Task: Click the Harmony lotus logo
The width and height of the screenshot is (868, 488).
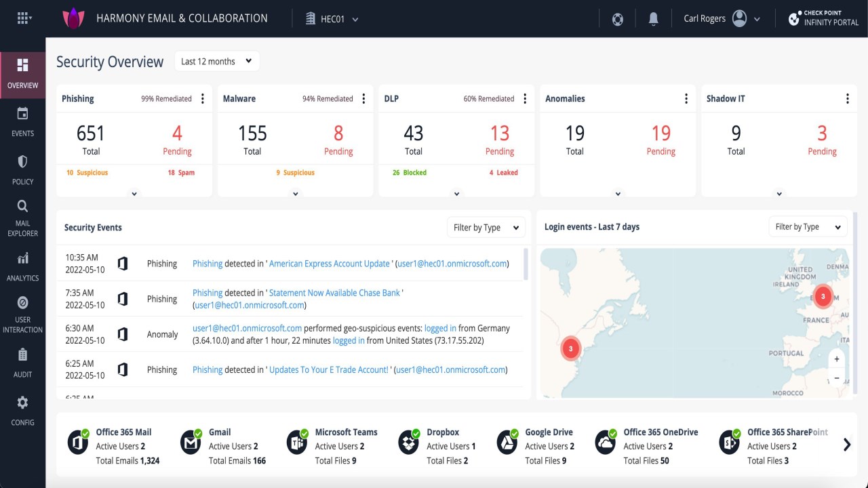Action: pos(73,18)
